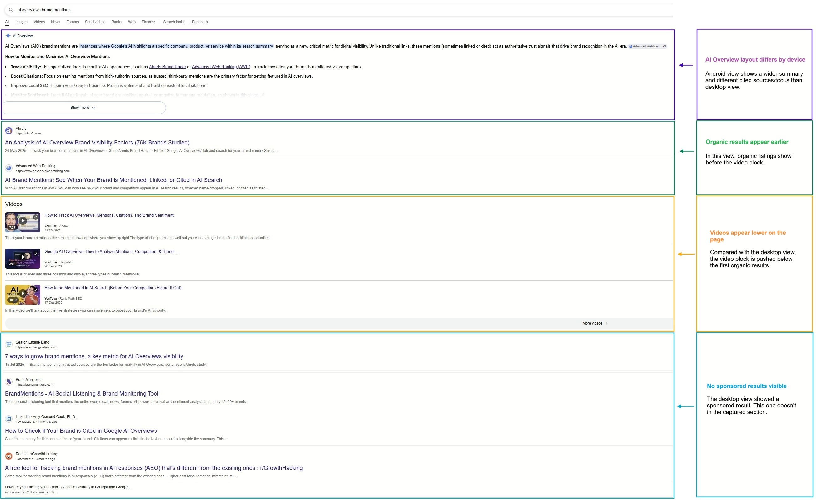Open 'this video' link in Monitor Sentiment
The width and height of the screenshot is (824, 504).
point(250,96)
